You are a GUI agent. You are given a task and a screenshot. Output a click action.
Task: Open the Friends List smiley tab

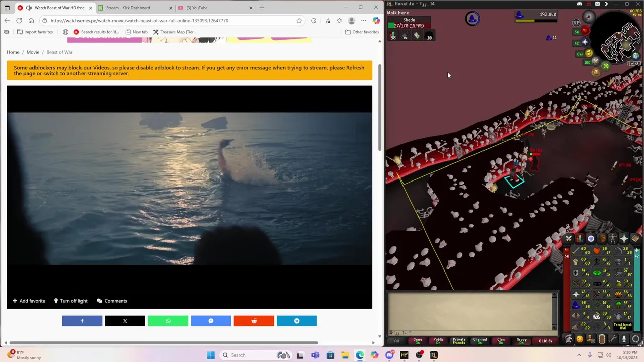pos(580,338)
